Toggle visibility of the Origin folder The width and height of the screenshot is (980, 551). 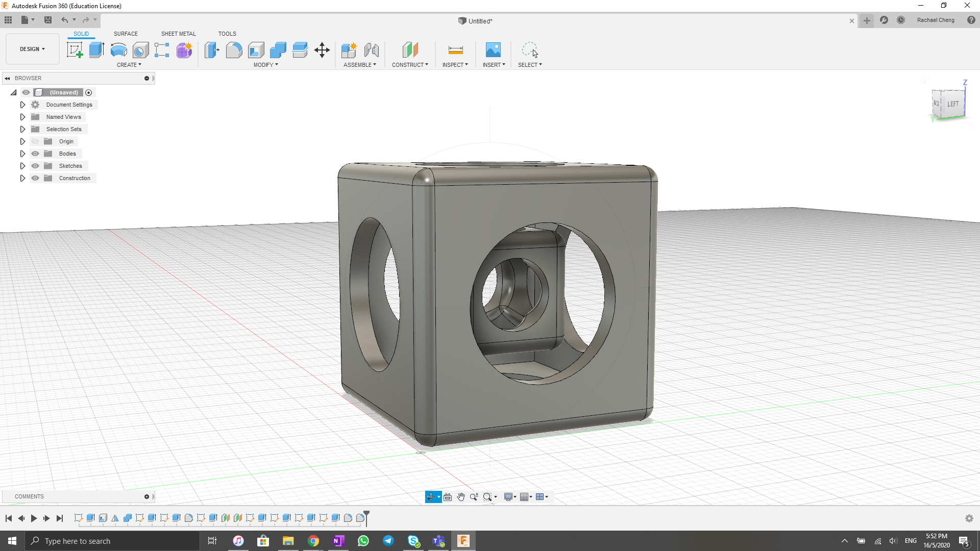click(x=35, y=141)
